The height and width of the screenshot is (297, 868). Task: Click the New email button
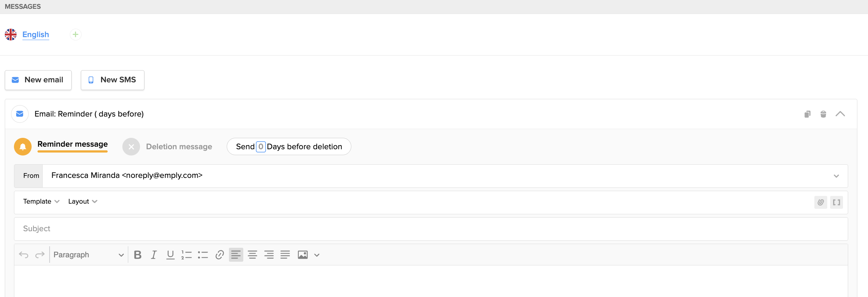coord(38,80)
